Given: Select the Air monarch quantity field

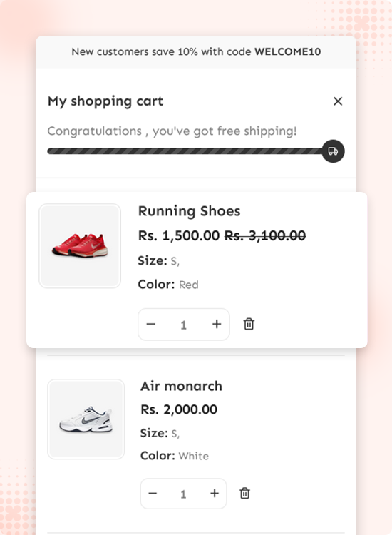Looking at the screenshot, I should tap(183, 494).
